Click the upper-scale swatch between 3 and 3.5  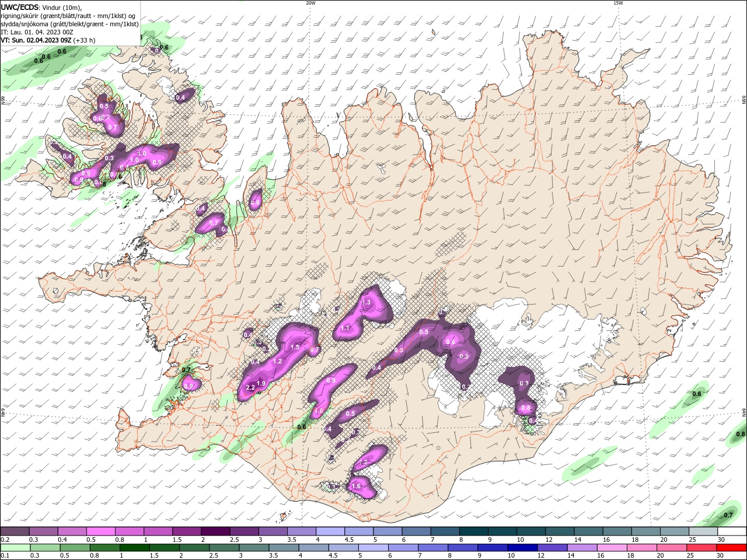[273, 531]
